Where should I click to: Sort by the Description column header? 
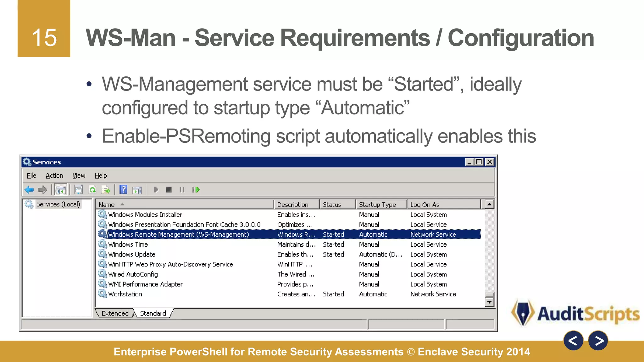pyautogui.click(x=297, y=204)
